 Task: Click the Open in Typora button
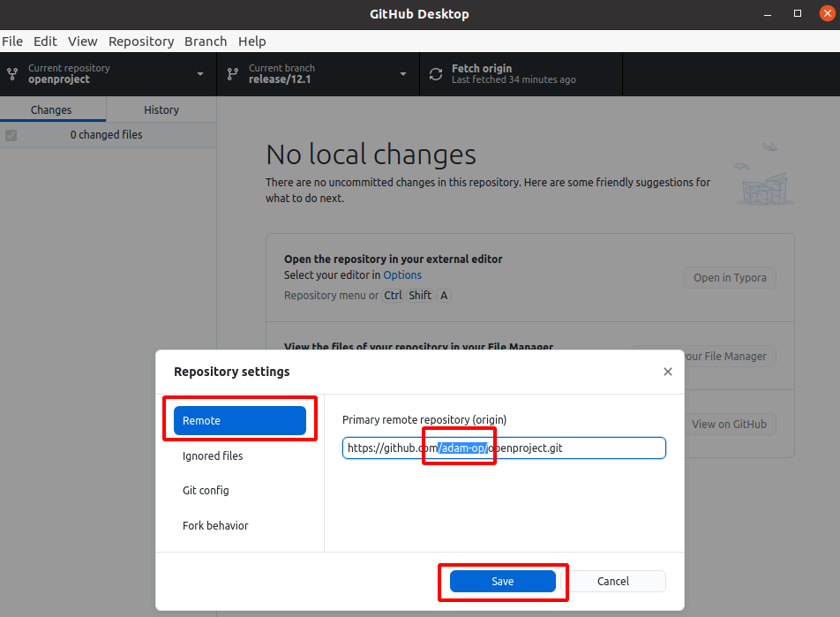coord(729,278)
